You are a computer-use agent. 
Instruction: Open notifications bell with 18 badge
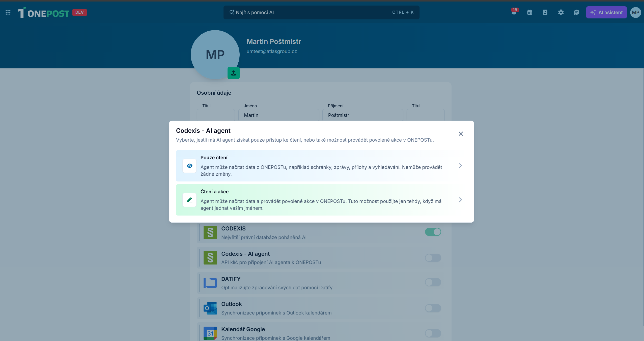(514, 12)
